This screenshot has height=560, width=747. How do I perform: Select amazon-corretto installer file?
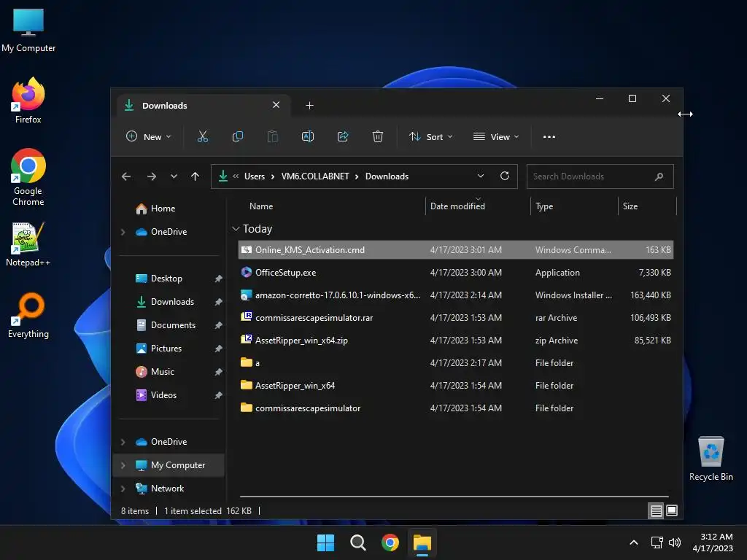coord(456,295)
